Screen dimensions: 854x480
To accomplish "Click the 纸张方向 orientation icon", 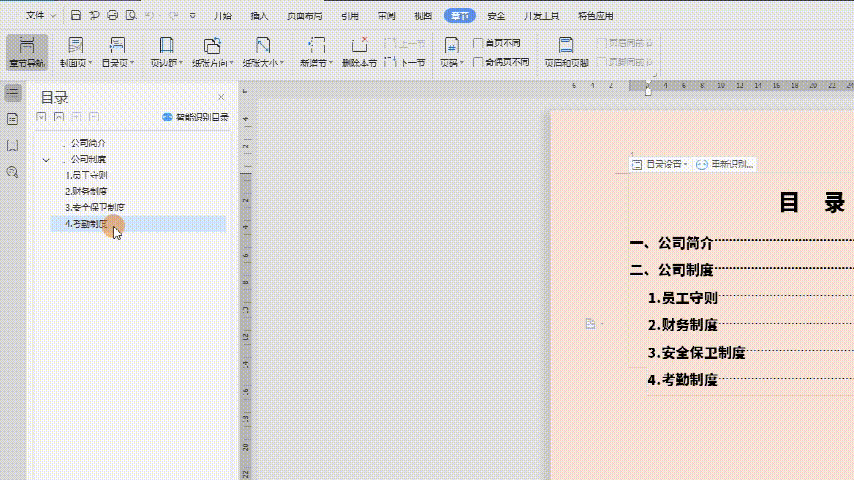I will (x=212, y=46).
